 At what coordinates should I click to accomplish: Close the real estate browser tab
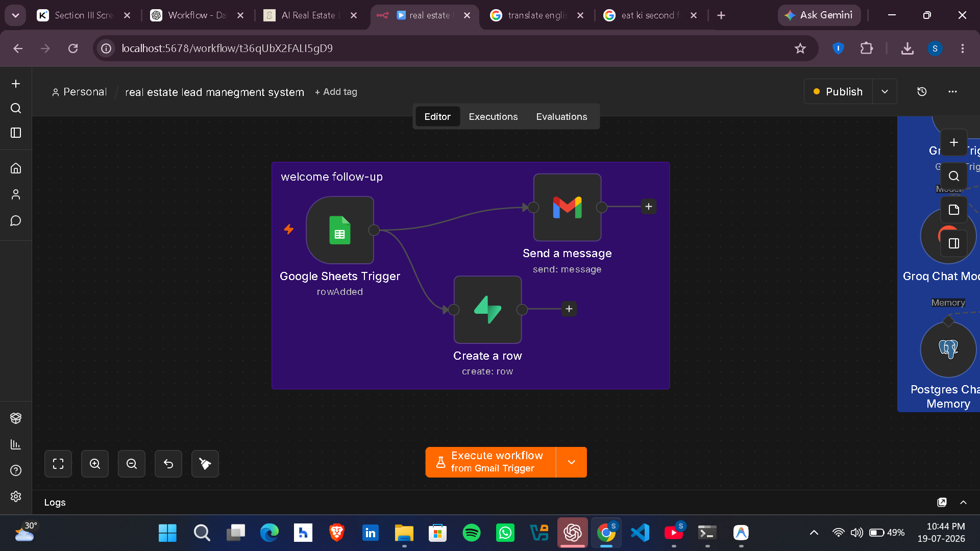pos(467,15)
